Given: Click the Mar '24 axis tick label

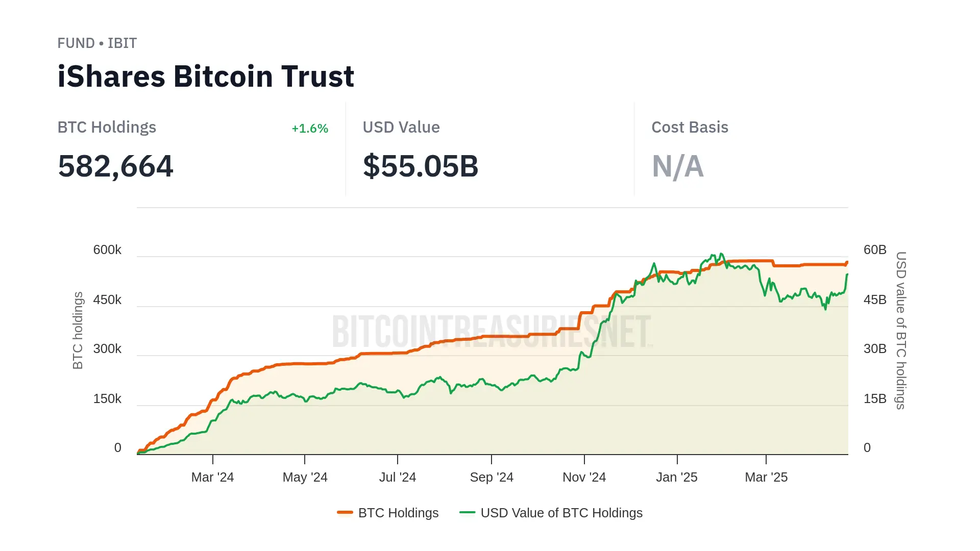Looking at the screenshot, I should pos(212,478).
